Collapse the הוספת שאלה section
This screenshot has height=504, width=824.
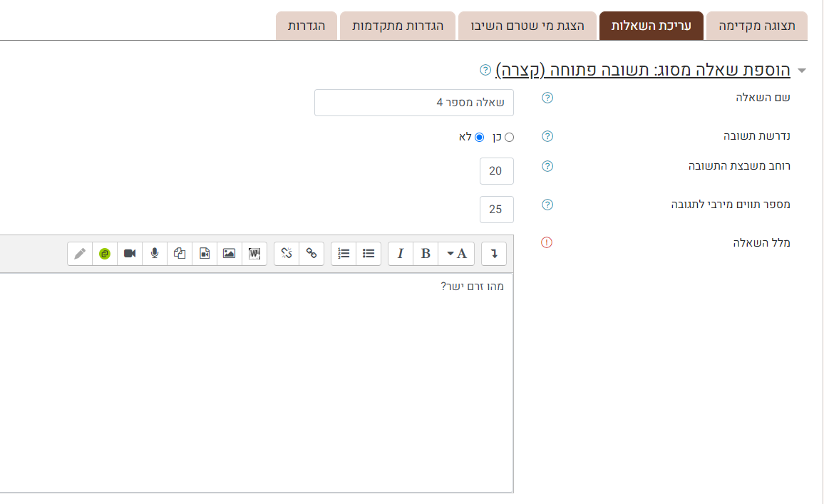pyautogui.click(x=802, y=71)
